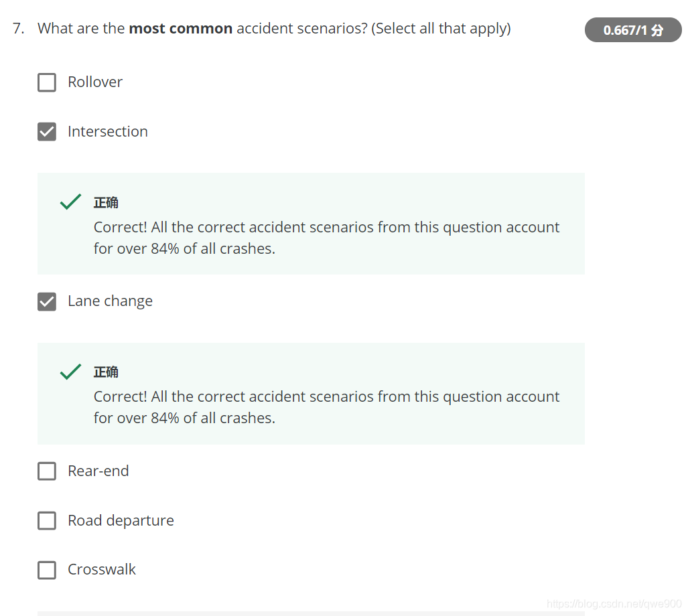Click the green checkmark under Intersection
The image size is (688, 616).
click(x=70, y=202)
